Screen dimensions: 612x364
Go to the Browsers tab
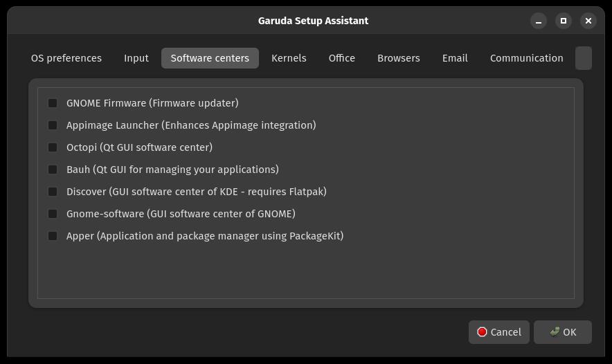tap(399, 58)
